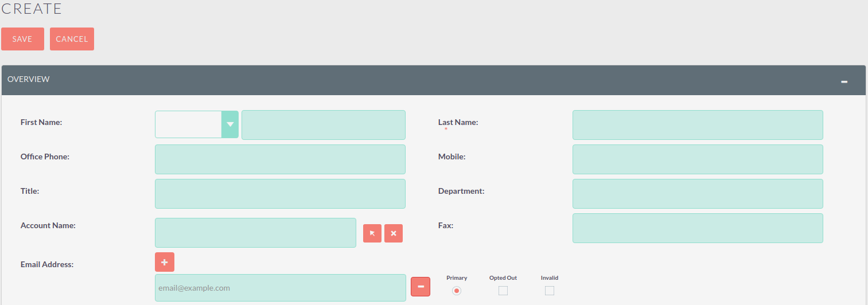Collapse the Overview panel
This screenshot has width=868, height=305.
point(844,81)
